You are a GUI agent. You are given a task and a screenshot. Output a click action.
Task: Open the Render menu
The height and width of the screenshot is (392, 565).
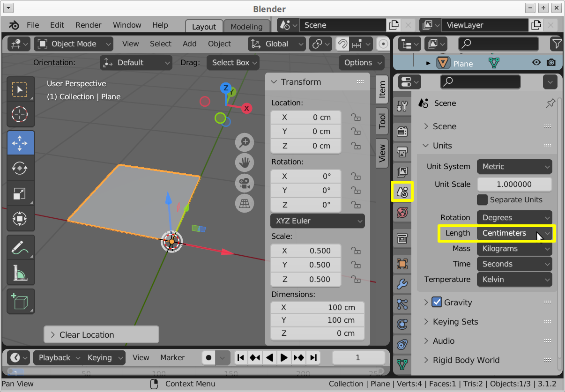coord(89,25)
